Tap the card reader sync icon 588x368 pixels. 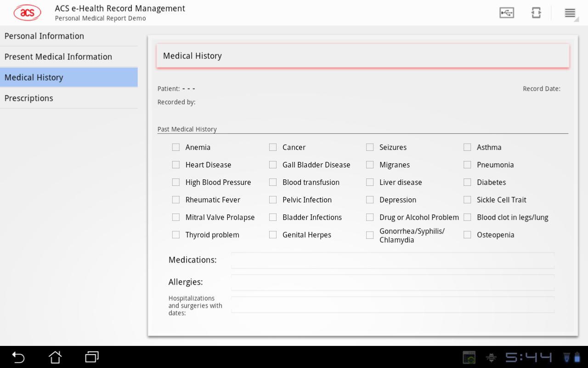point(536,13)
